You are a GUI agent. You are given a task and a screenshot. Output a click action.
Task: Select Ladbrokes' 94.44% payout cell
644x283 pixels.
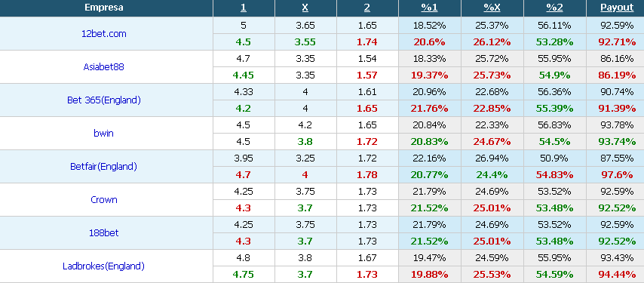pyautogui.click(x=617, y=275)
